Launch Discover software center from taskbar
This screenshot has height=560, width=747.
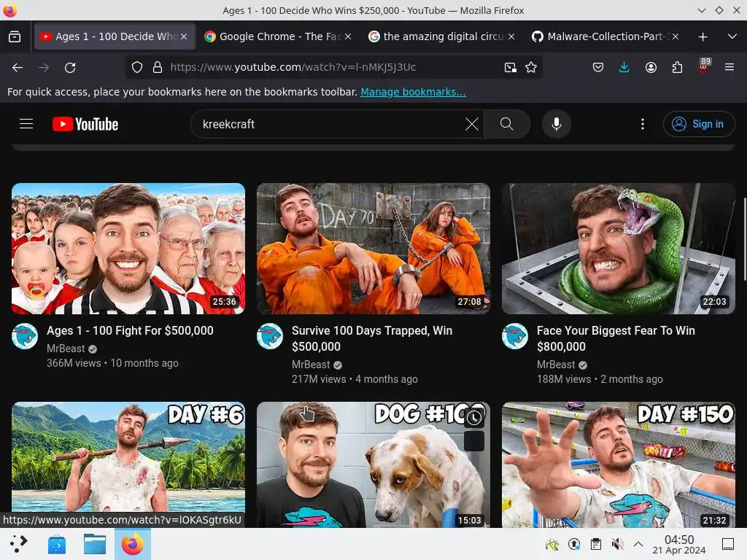[x=57, y=544]
